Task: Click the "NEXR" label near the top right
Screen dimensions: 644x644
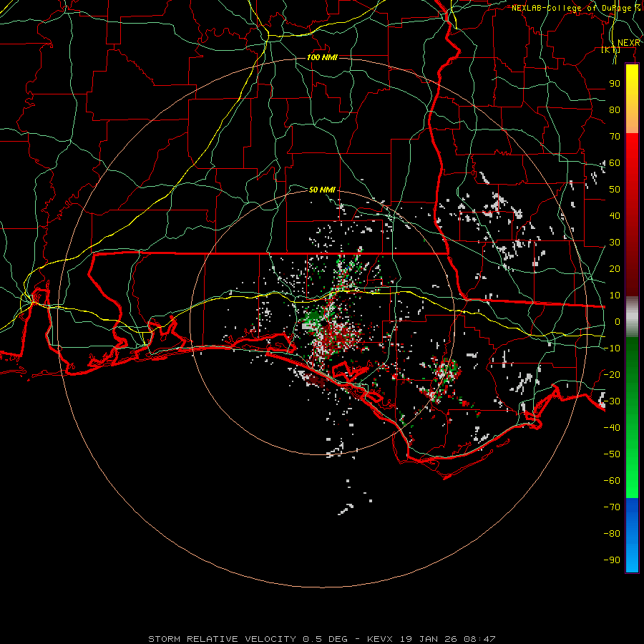Action: click(x=628, y=43)
